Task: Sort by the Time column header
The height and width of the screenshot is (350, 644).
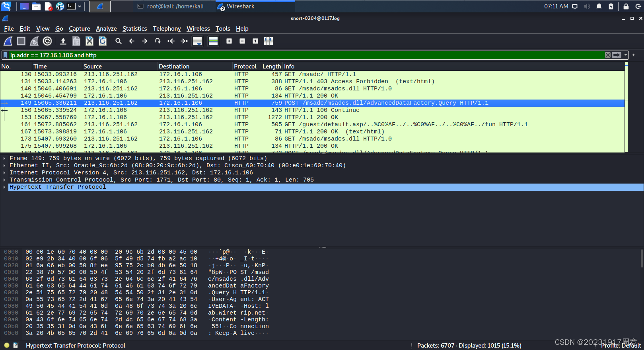Action: click(x=57, y=66)
